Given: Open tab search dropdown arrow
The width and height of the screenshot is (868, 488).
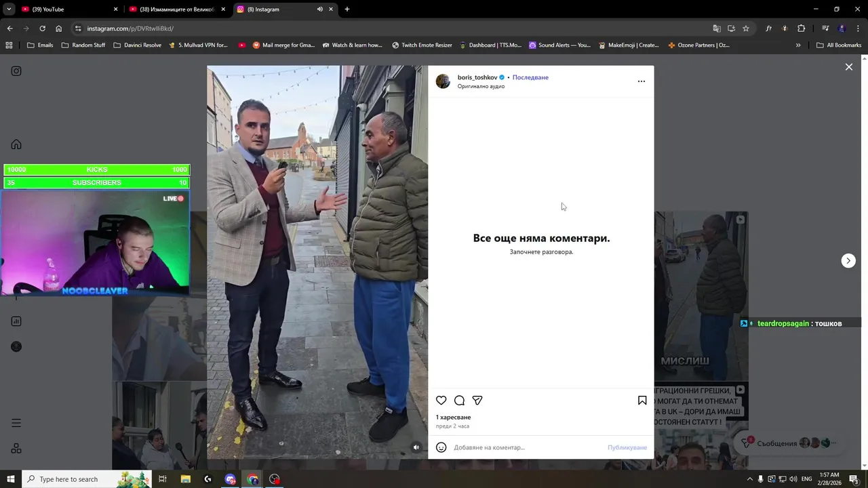Looking at the screenshot, I should coord(9,9).
